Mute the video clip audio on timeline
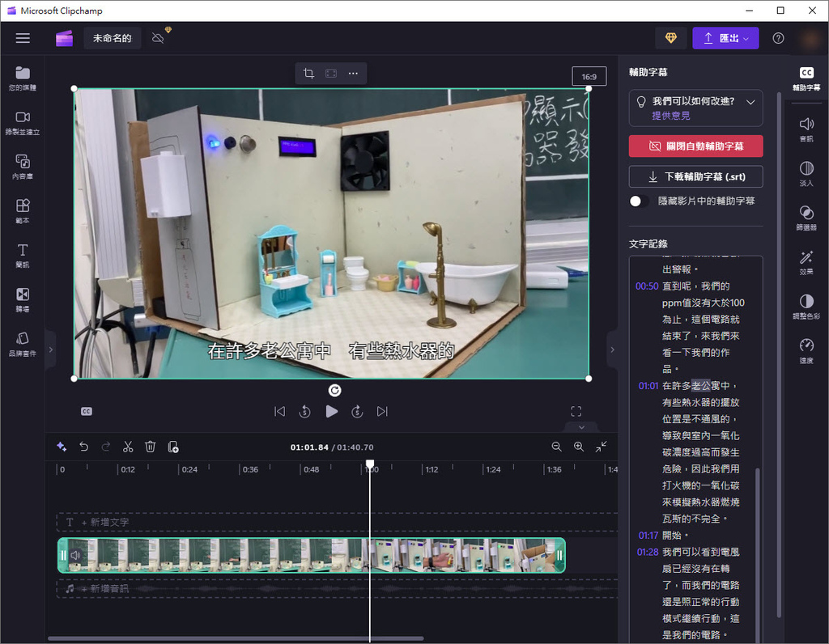Viewport: 829px width, 644px height. click(x=75, y=555)
